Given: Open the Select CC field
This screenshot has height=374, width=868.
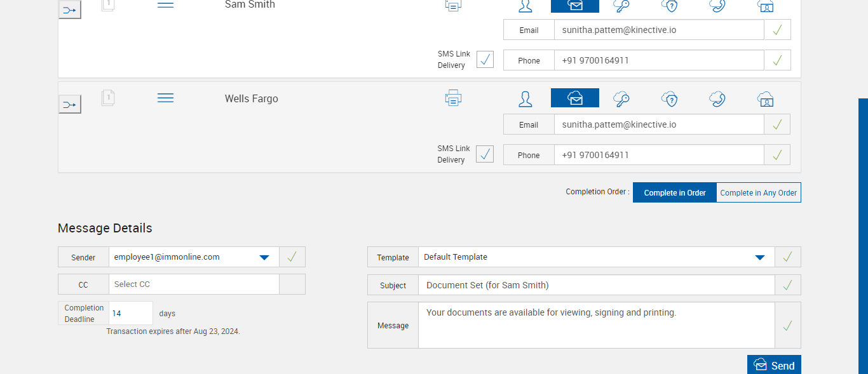Looking at the screenshot, I should point(194,284).
